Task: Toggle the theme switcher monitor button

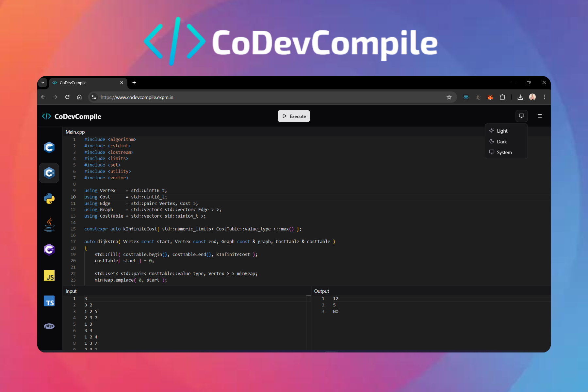Action: pos(521,116)
